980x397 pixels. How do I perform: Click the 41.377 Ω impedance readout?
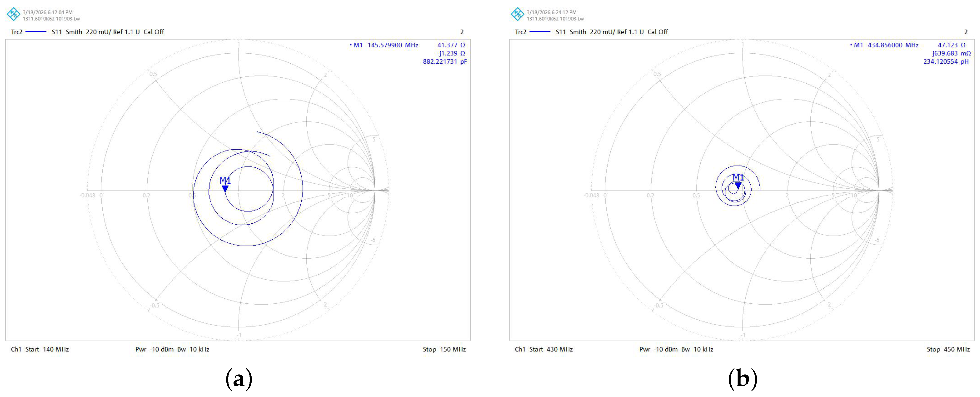coord(451,45)
